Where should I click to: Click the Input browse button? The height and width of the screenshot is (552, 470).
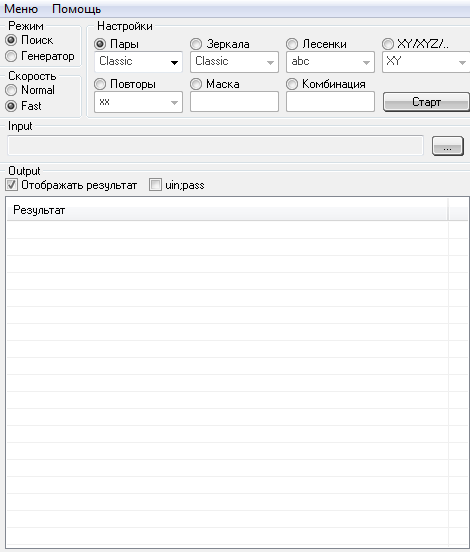448,146
